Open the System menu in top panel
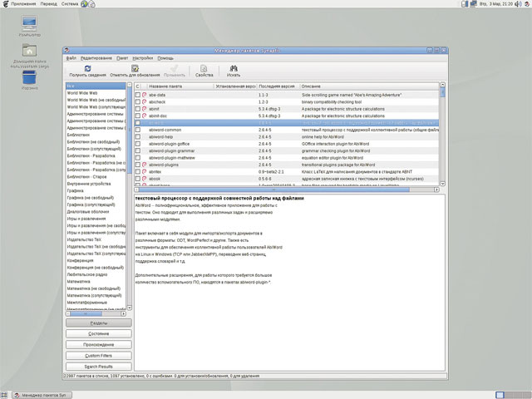This screenshot has height=399, width=532. pyautogui.click(x=70, y=3)
